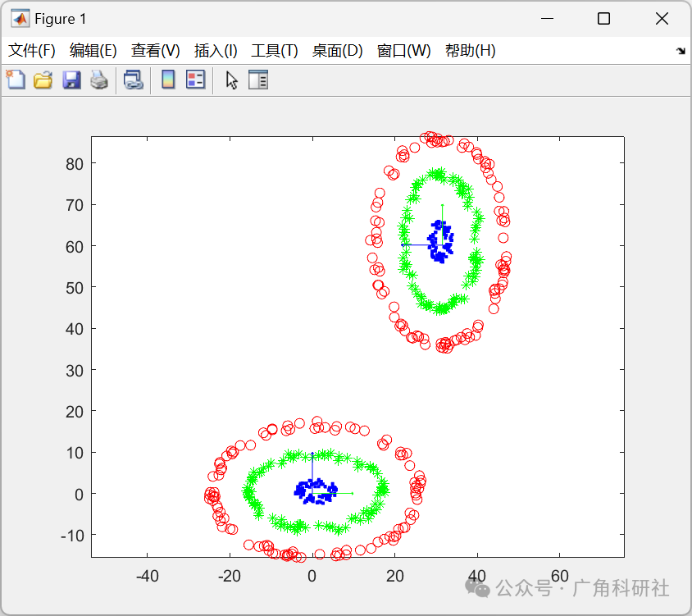The height and width of the screenshot is (616, 692).
Task: Open the 查看(V) menu
Action: click(x=154, y=50)
